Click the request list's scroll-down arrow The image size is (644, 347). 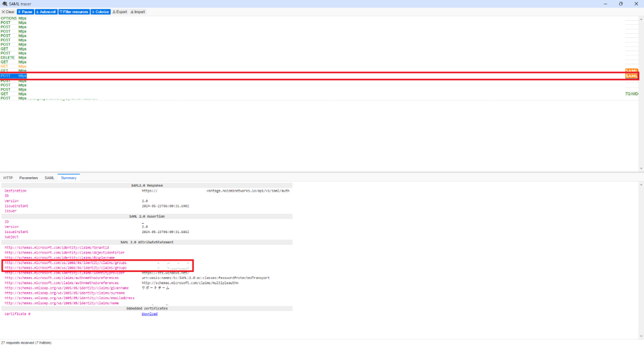[x=641, y=169]
